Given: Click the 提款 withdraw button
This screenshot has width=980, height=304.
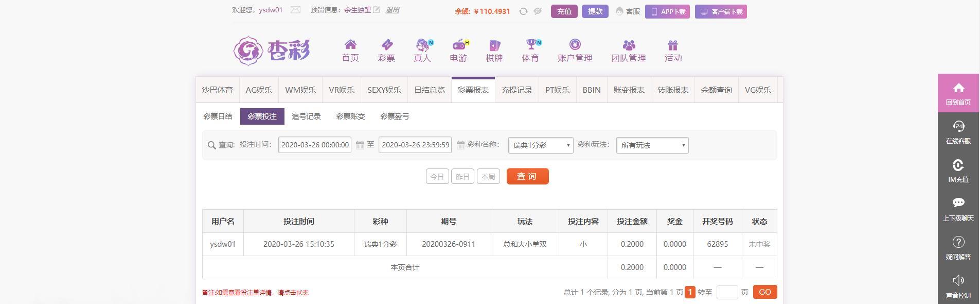Looking at the screenshot, I should click(x=595, y=11).
